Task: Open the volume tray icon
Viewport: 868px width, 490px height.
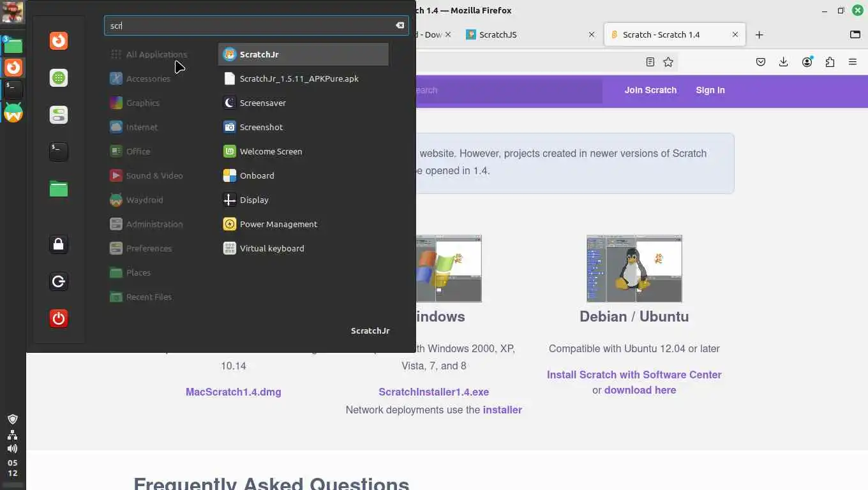Action: point(13,449)
